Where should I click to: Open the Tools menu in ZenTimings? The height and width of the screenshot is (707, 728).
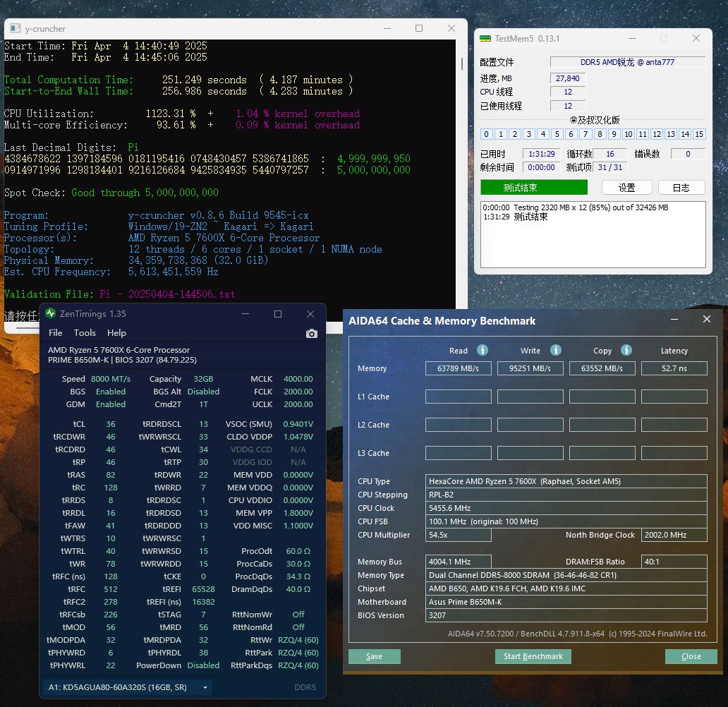click(x=85, y=333)
